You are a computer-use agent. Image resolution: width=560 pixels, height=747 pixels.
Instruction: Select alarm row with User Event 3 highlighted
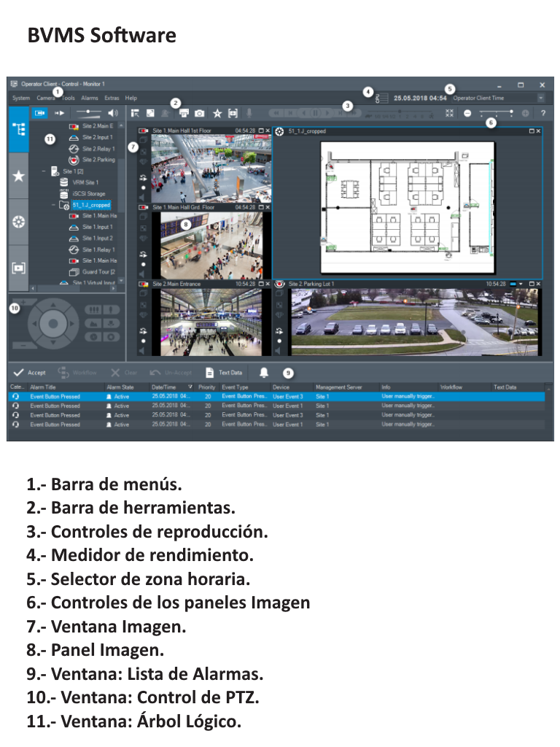pyautogui.click(x=277, y=396)
